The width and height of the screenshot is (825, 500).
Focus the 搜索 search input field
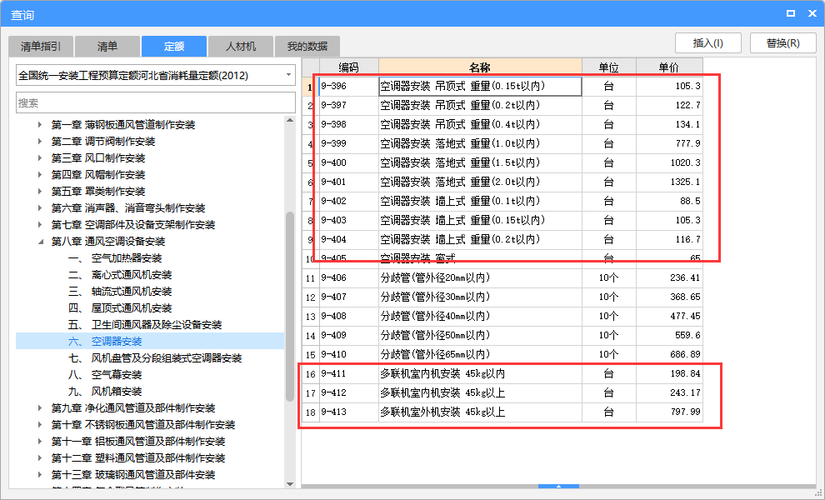[x=155, y=102]
